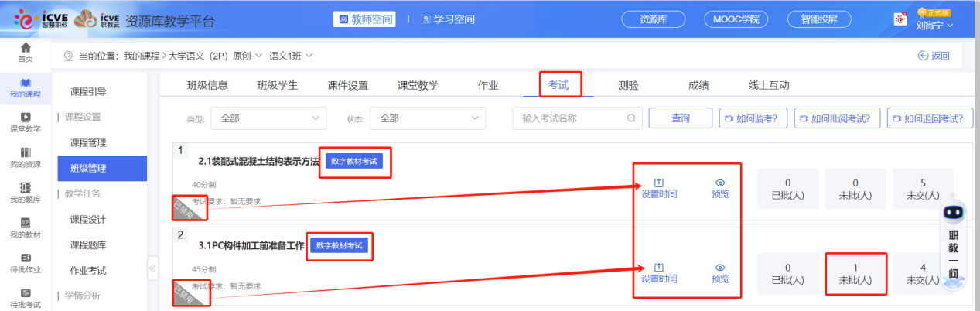Click the 0 未批(人) box for exam 2.1
980x311 pixels.
coord(855,189)
